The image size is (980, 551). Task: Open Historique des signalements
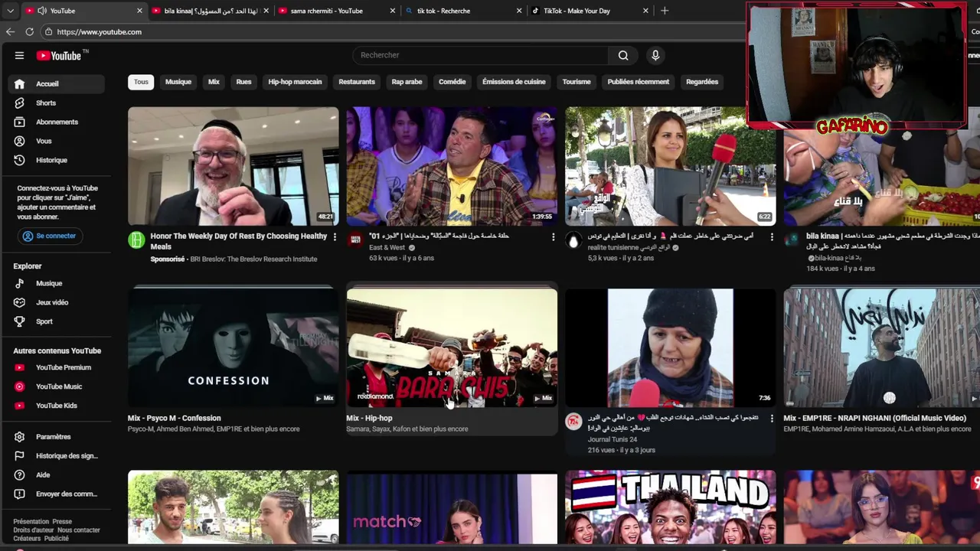pos(57,455)
